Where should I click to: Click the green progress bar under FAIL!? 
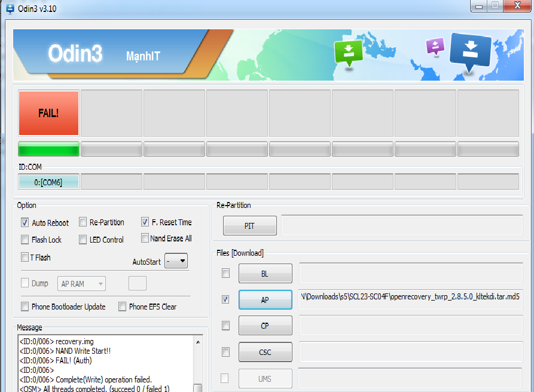coord(48,149)
